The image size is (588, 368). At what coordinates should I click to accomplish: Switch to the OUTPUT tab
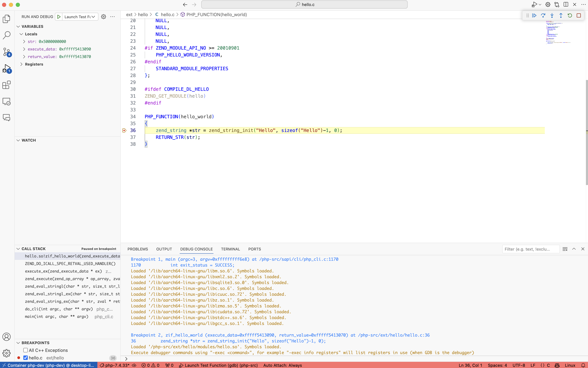click(x=164, y=249)
